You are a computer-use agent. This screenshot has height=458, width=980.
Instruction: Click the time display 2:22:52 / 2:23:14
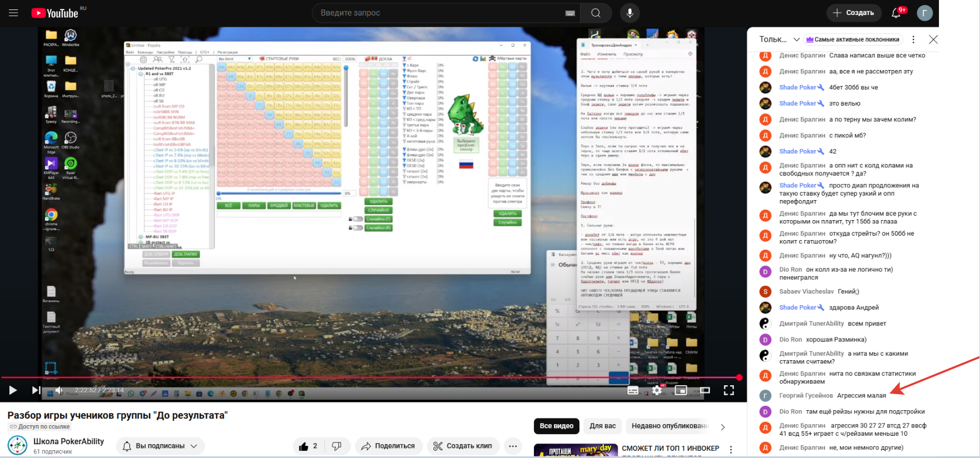[99, 390]
